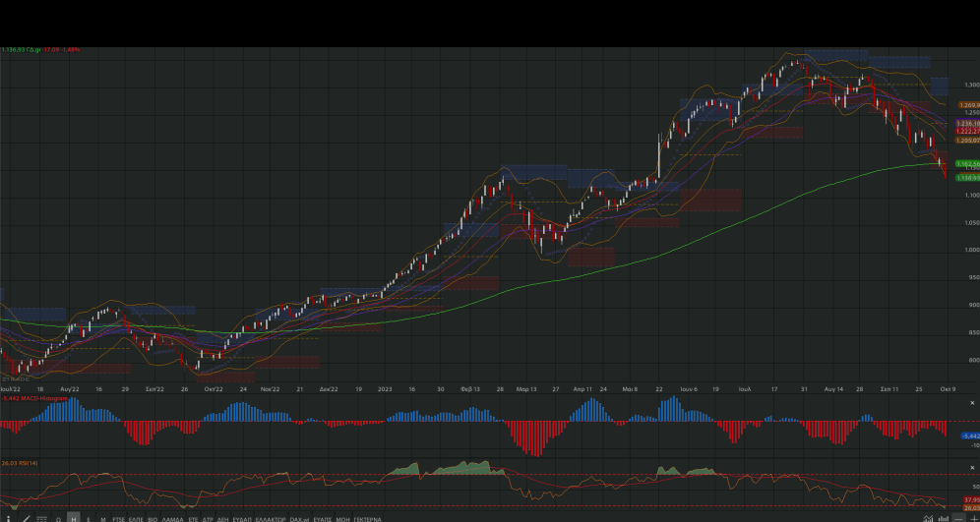The image size is (980, 522).
Task: Select the highlighted H daily timeframe
Action: [74, 518]
